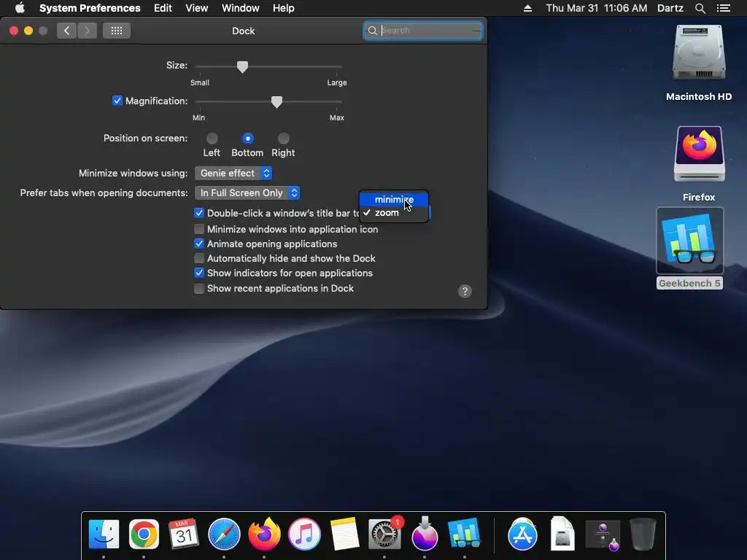Open Notification Center list icon
Image resolution: width=747 pixels, height=560 pixels.
723,8
